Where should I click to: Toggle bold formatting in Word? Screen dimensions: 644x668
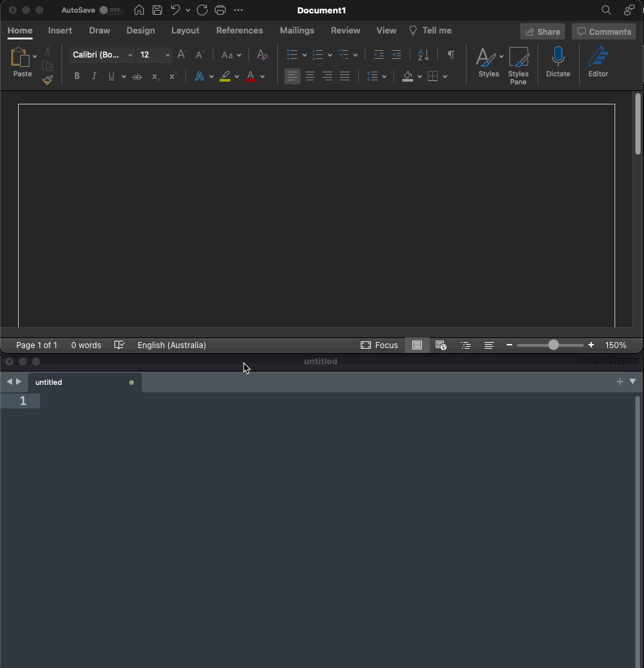pyautogui.click(x=76, y=76)
